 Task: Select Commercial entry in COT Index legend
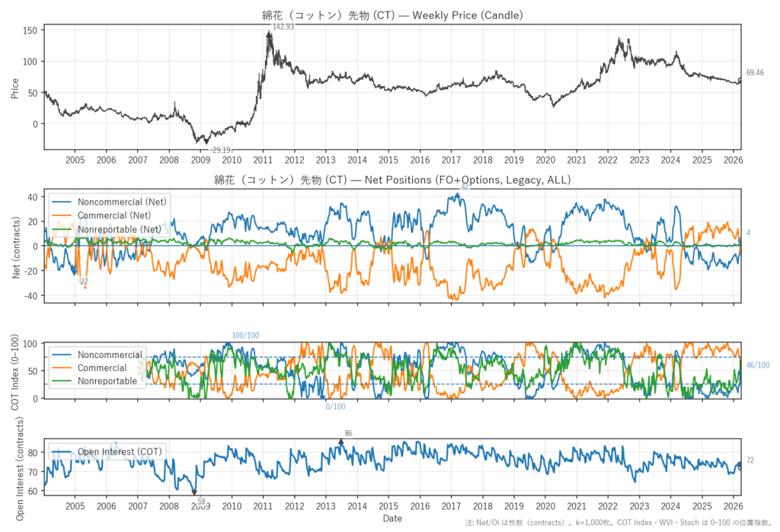point(102,368)
